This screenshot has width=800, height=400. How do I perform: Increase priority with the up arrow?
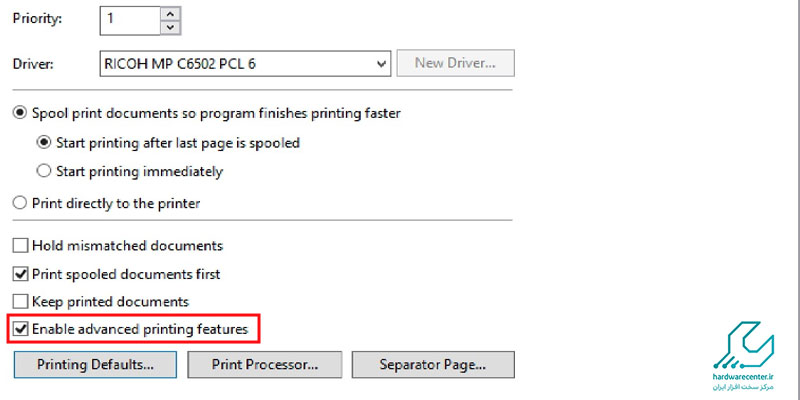pyautogui.click(x=171, y=13)
